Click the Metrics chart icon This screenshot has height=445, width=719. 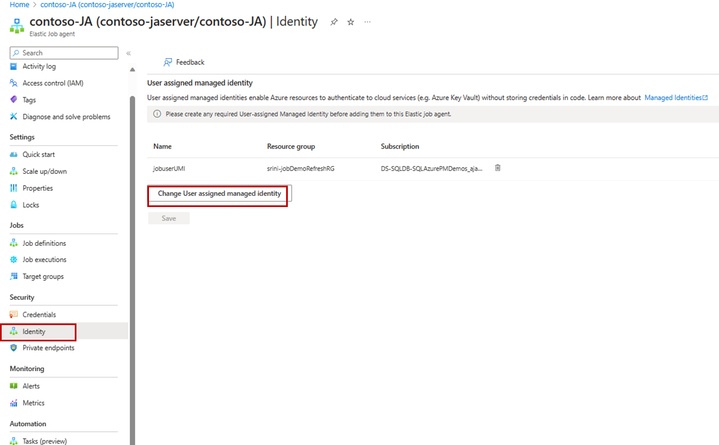tap(14, 403)
